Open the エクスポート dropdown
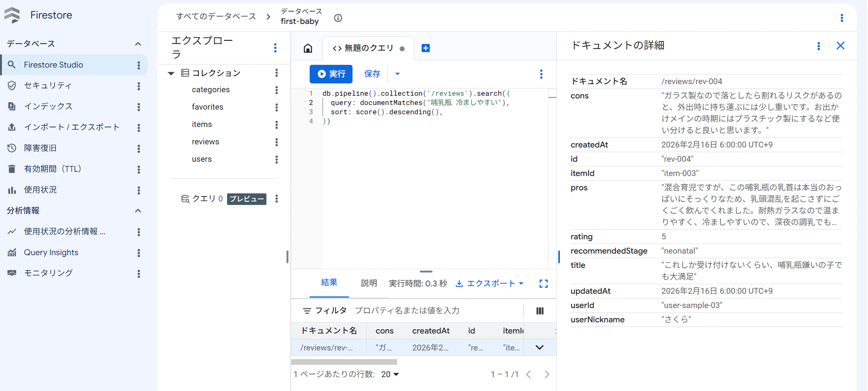Screen dimensions: 868x391 [490, 284]
